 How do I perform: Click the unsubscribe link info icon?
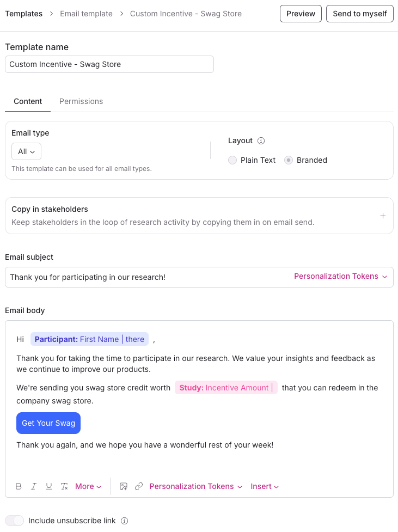[x=124, y=521]
